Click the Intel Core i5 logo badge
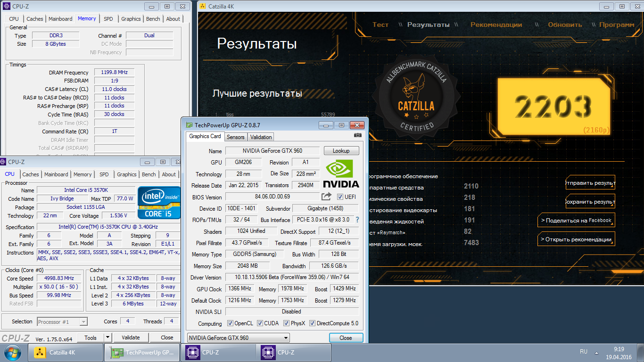This screenshot has width=644, height=362. click(159, 203)
